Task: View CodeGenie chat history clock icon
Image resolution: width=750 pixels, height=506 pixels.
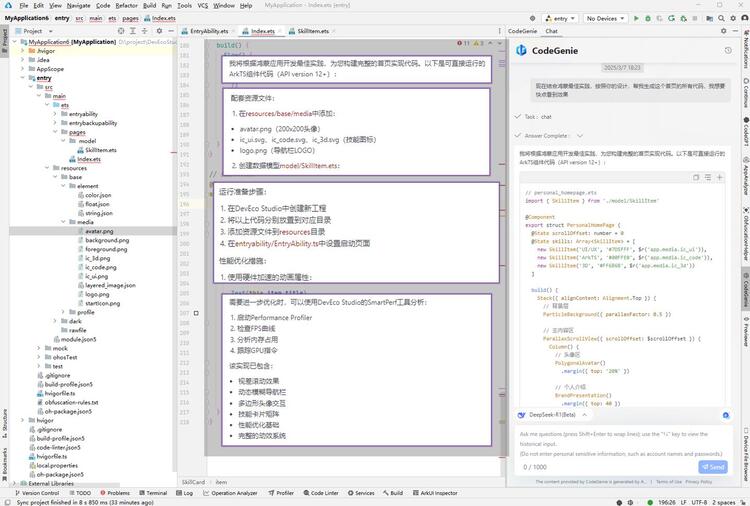Action: point(728,50)
